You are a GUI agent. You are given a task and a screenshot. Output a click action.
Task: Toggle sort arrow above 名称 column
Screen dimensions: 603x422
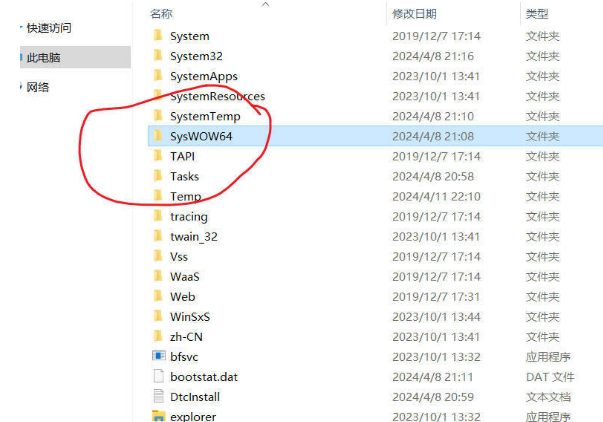pos(265,4)
